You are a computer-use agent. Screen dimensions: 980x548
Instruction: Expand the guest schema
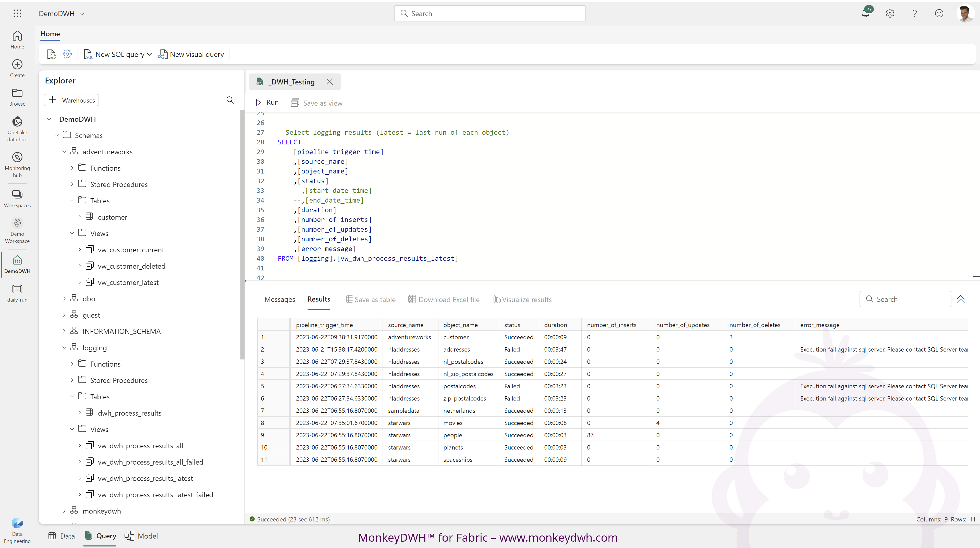64,315
